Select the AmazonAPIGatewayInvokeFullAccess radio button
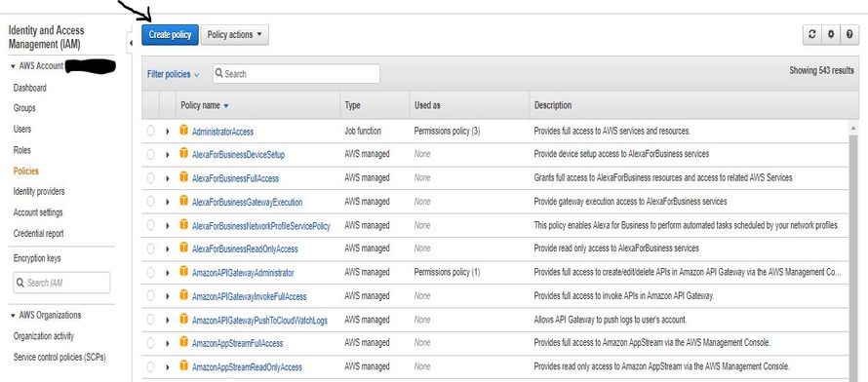 tap(150, 296)
